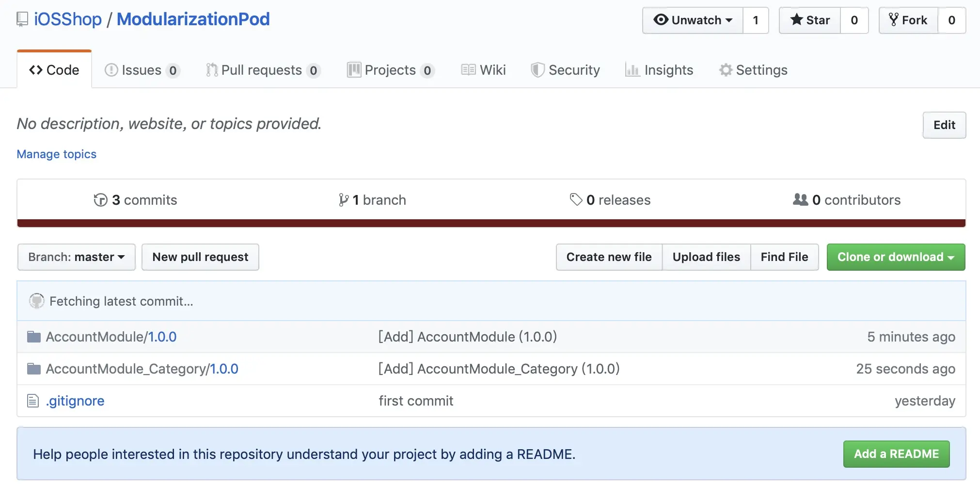Click Add a README button

896,454
